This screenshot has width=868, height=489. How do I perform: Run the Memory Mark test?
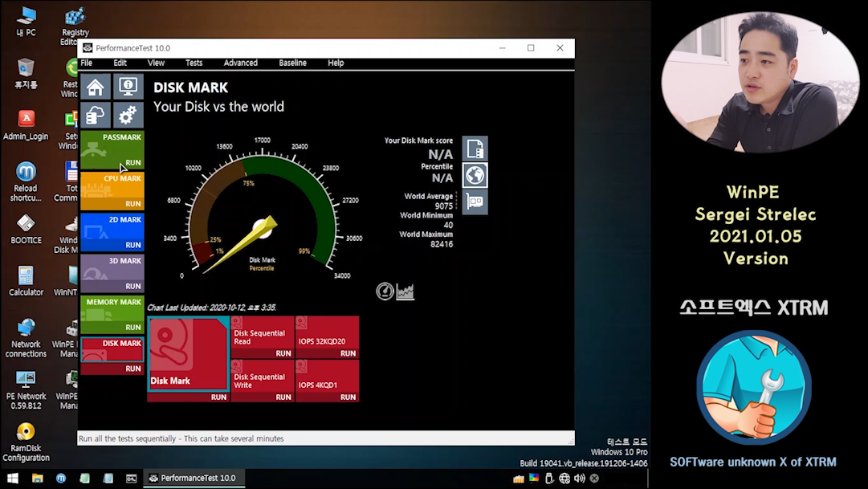[132, 327]
